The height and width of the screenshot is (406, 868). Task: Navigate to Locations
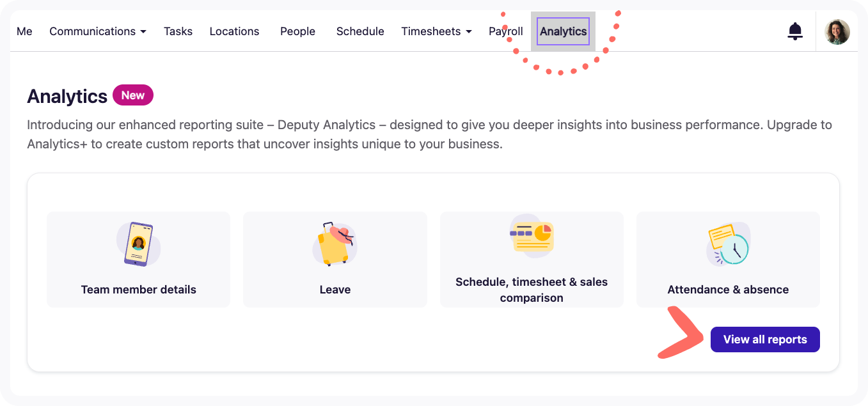[234, 31]
